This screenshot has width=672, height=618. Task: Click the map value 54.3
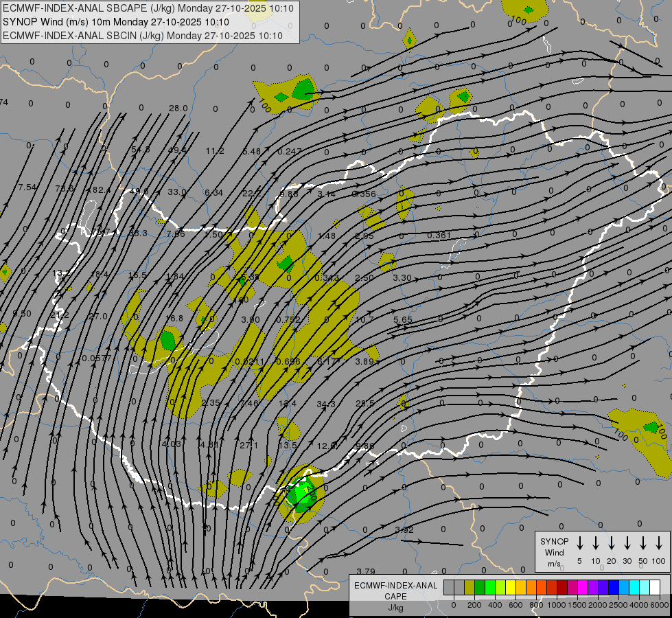click(x=141, y=150)
